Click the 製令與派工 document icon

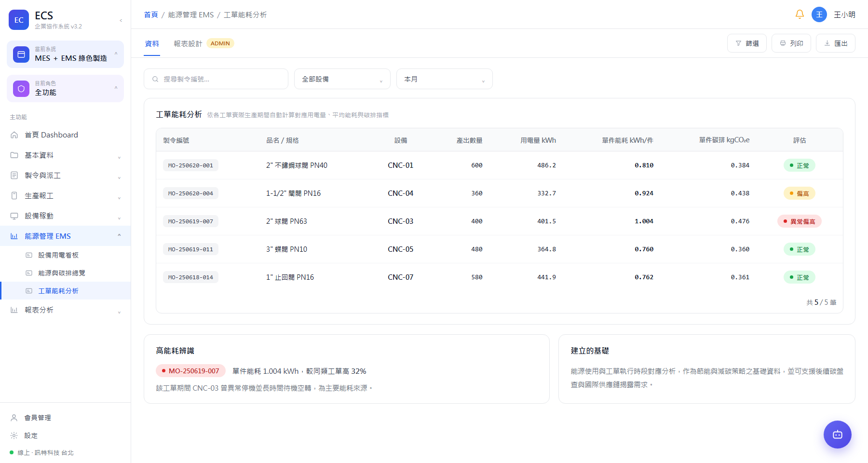tap(14, 176)
